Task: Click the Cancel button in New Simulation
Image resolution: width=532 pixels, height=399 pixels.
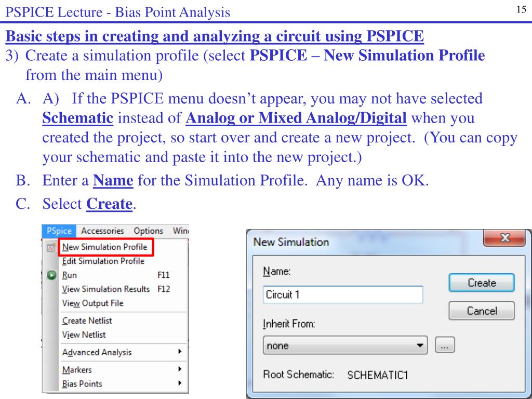Action: coord(482,311)
